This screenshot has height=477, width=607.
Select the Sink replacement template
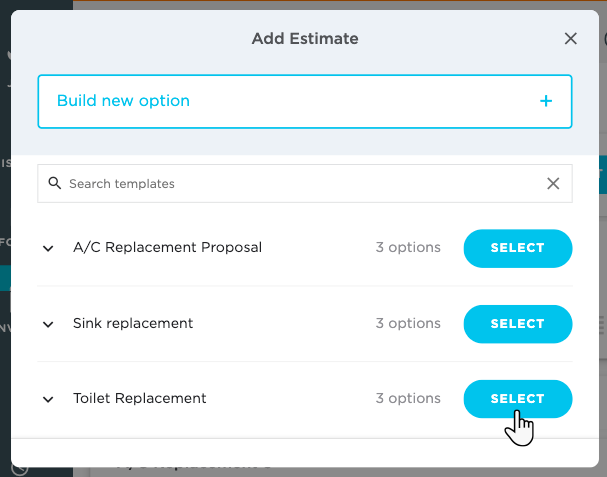(x=517, y=324)
